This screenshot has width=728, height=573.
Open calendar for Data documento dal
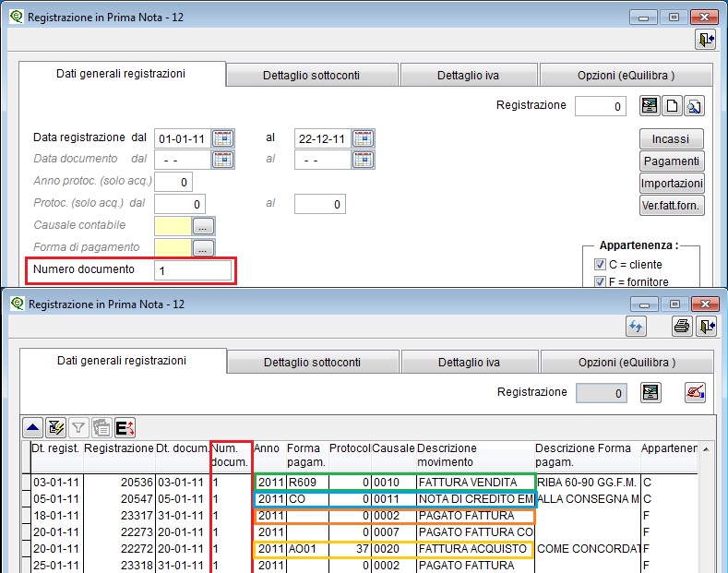coord(223,160)
